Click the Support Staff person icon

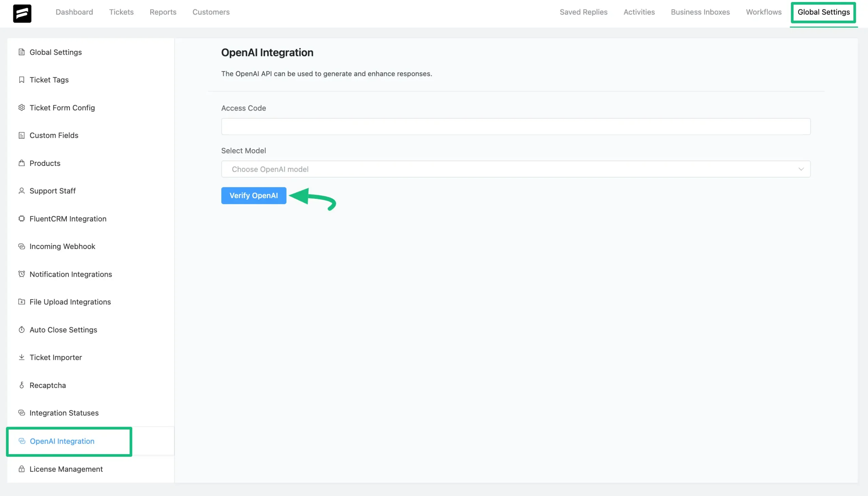[x=21, y=191]
